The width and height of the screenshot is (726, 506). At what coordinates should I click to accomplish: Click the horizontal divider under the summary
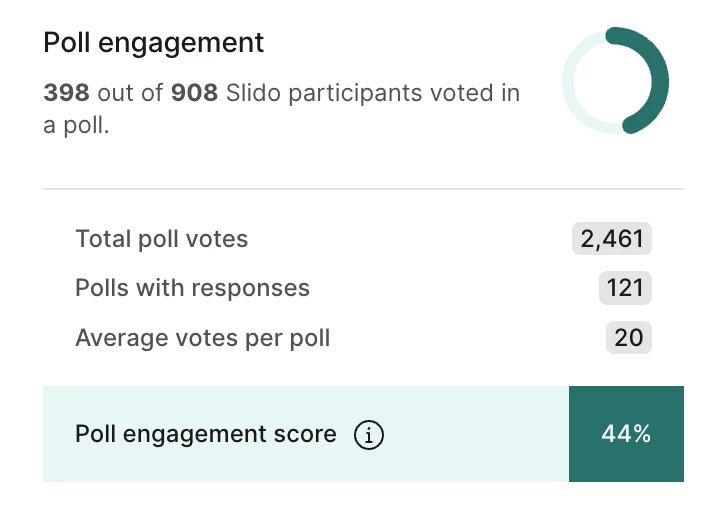coord(363,188)
